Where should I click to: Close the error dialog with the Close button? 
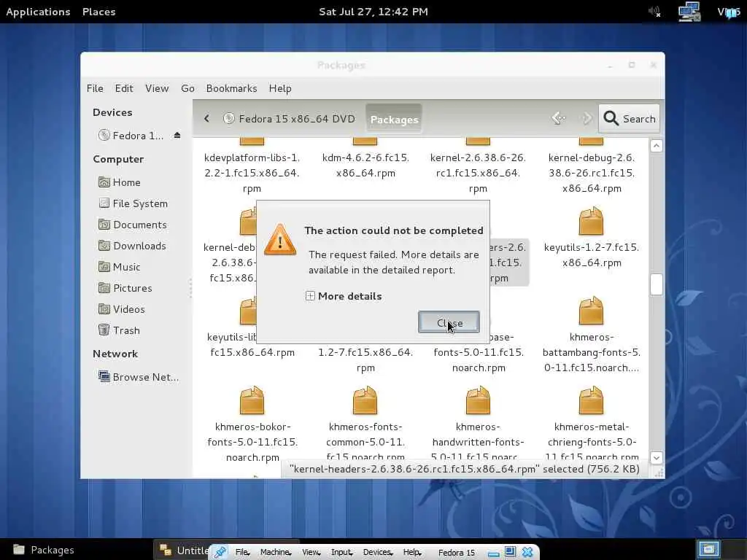[449, 322]
